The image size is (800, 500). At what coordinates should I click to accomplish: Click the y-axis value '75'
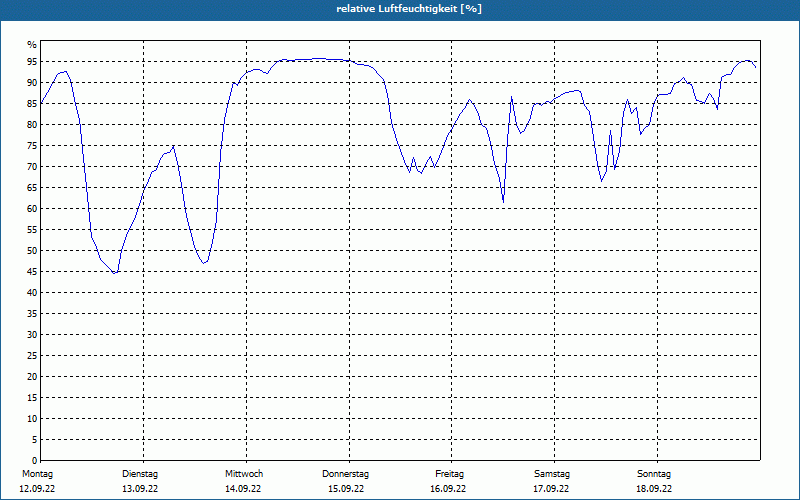(x=32, y=145)
